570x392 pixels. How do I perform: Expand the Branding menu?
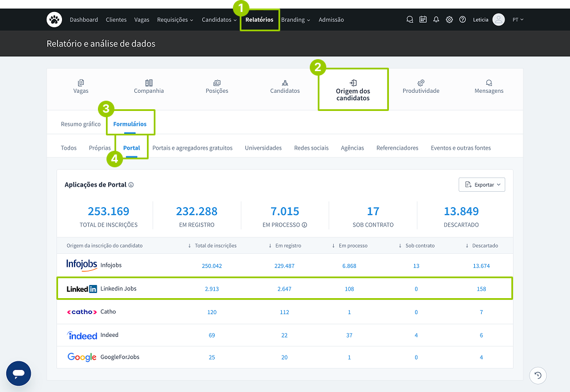point(296,19)
